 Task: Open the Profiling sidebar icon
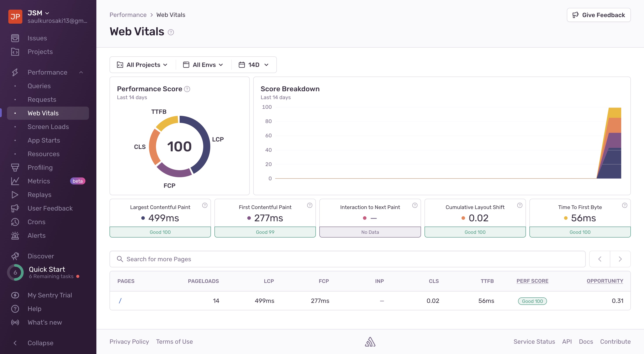(x=15, y=168)
